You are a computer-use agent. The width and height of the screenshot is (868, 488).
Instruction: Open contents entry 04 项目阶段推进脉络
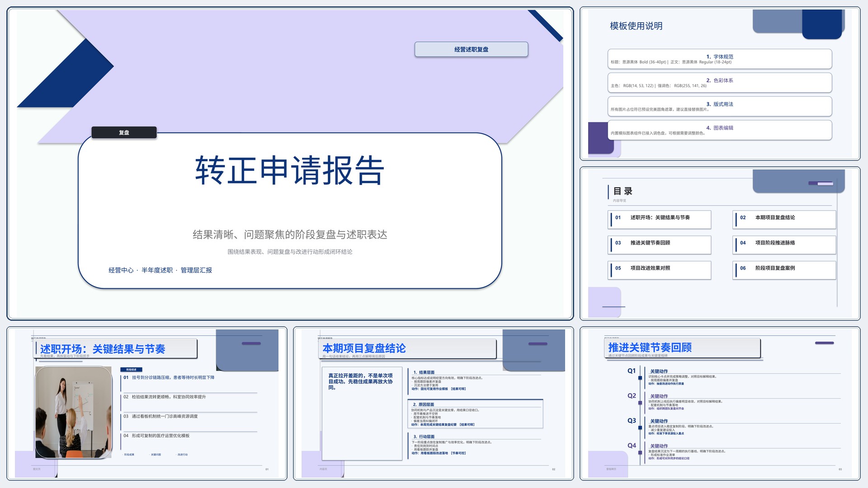click(x=784, y=245)
